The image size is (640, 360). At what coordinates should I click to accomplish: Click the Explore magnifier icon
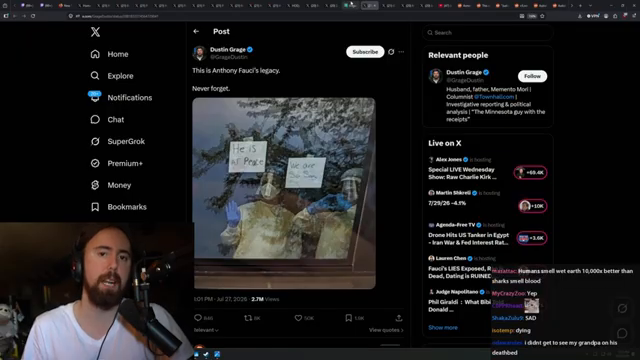[95, 76]
